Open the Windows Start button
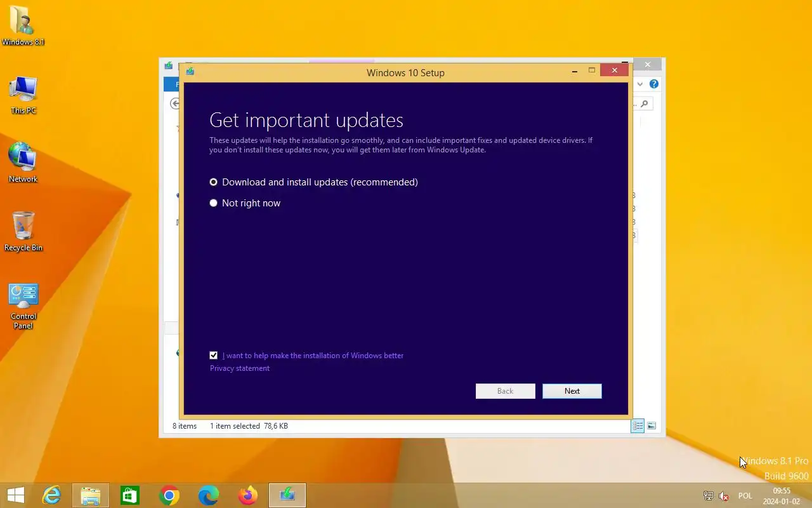The image size is (812, 508). tap(15, 495)
